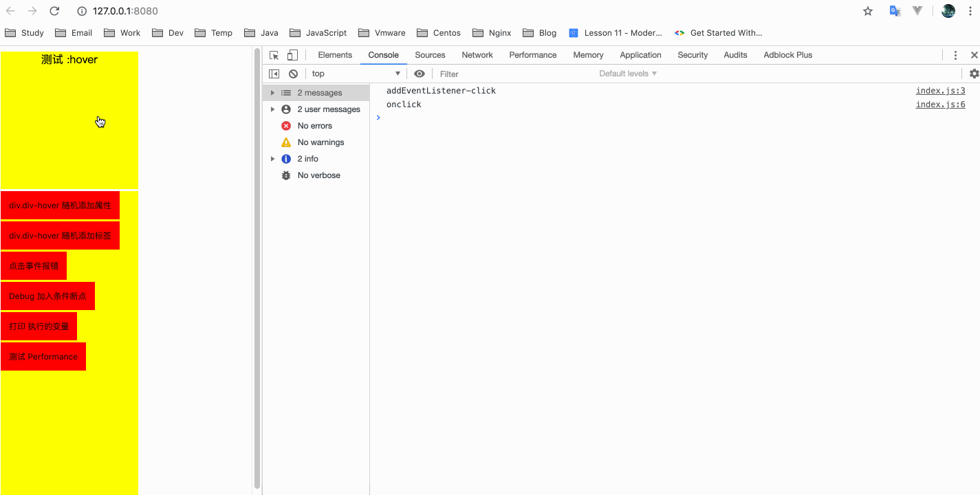
Task: Open the Nginx bookmarks folder
Action: pyautogui.click(x=492, y=33)
